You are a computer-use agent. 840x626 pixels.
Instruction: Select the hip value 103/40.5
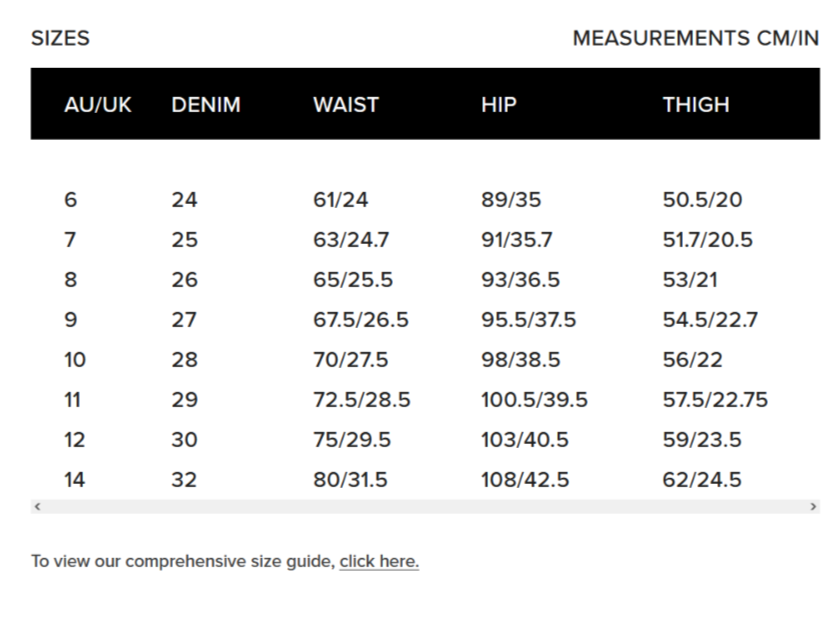click(x=525, y=440)
